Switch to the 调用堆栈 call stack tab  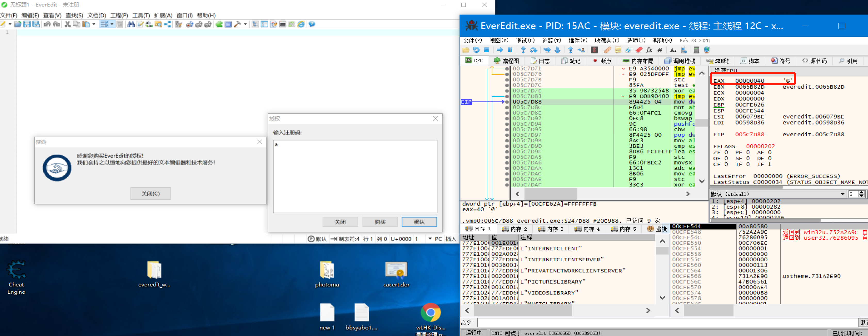click(x=680, y=61)
